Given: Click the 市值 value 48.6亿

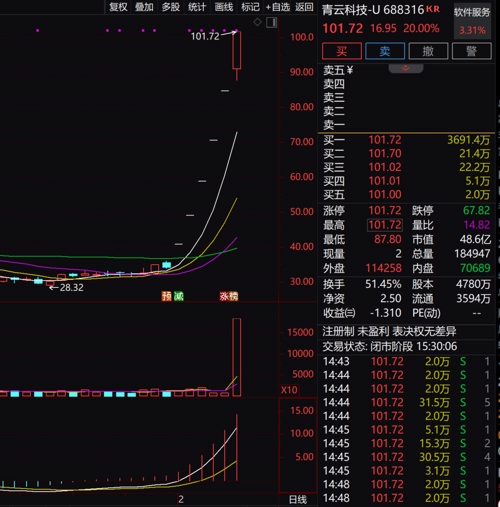Looking at the screenshot, I should (475, 239).
